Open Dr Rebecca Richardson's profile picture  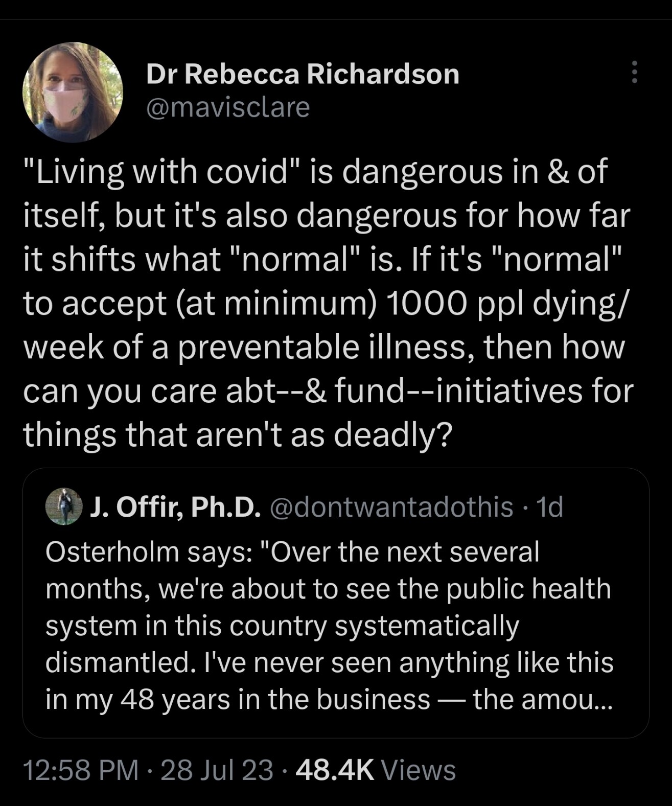click(x=73, y=92)
